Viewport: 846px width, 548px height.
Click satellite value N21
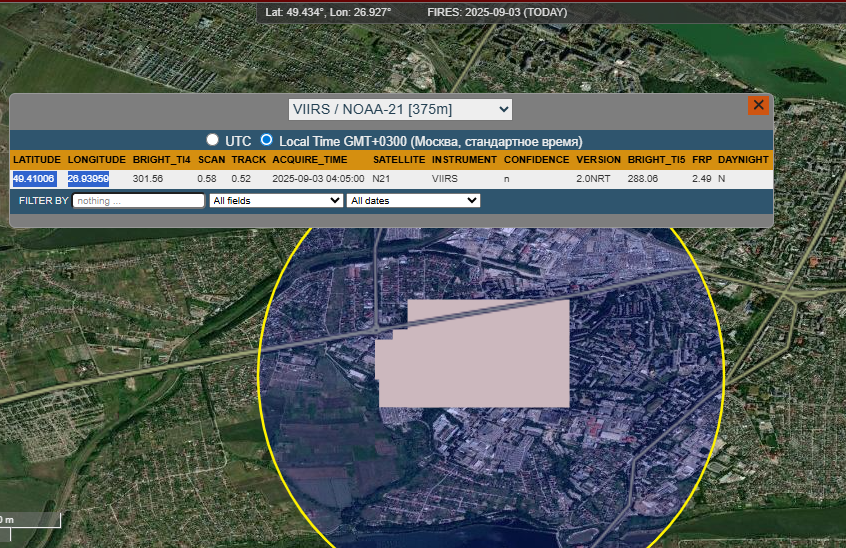click(381, 179)
